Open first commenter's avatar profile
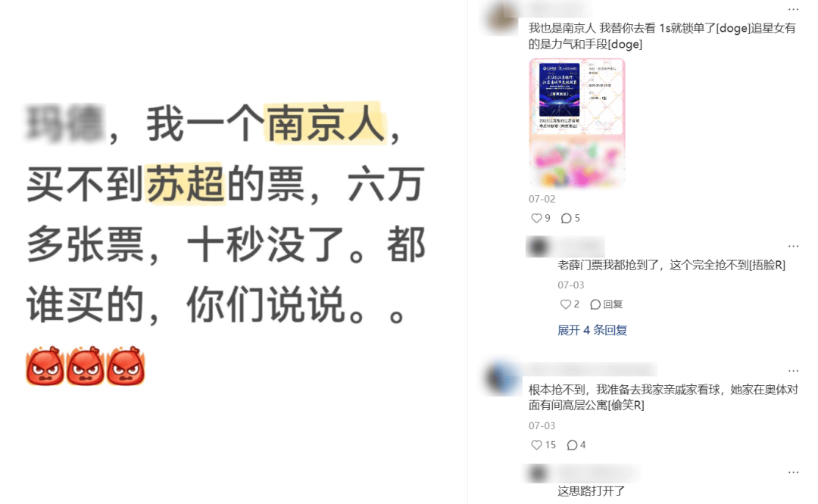 click(x=501, y=17)
